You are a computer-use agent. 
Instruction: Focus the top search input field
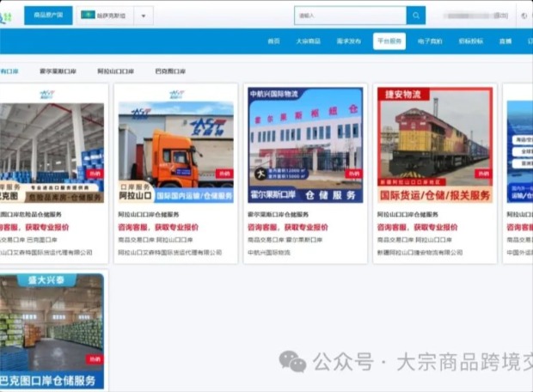(x=351, y=15)
